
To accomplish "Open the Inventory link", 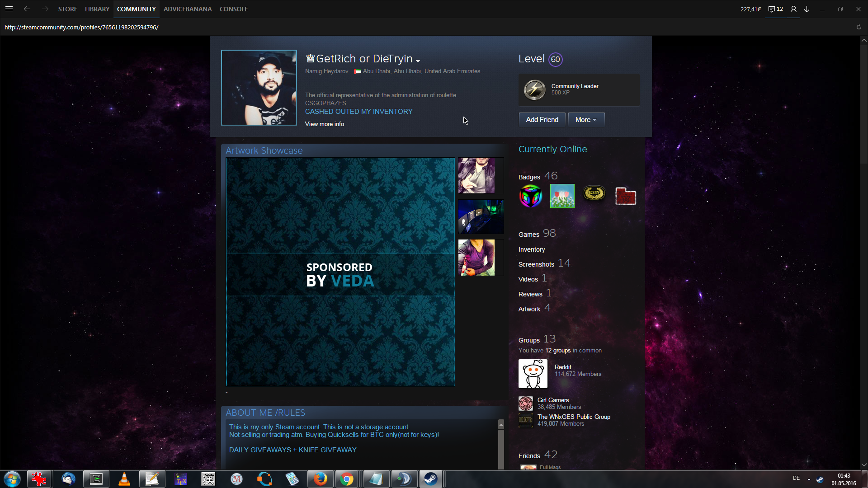I will [531, 249].
